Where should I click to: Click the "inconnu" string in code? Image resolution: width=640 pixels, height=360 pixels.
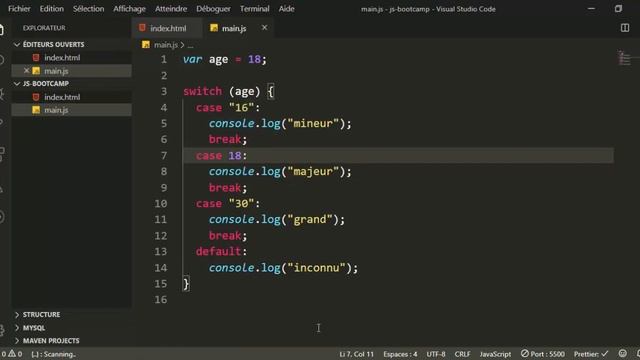tap(316, 268)
